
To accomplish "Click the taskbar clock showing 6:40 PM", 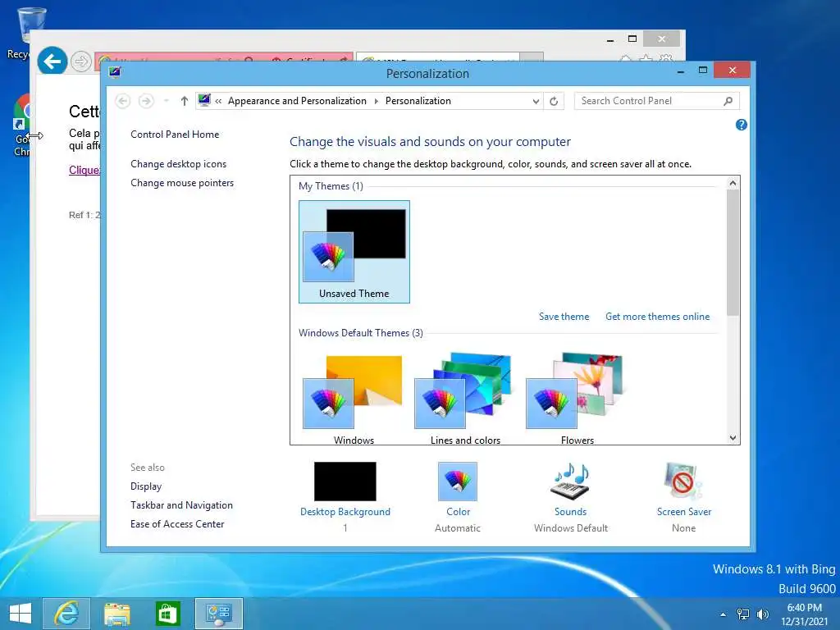I will pos(804,614).
